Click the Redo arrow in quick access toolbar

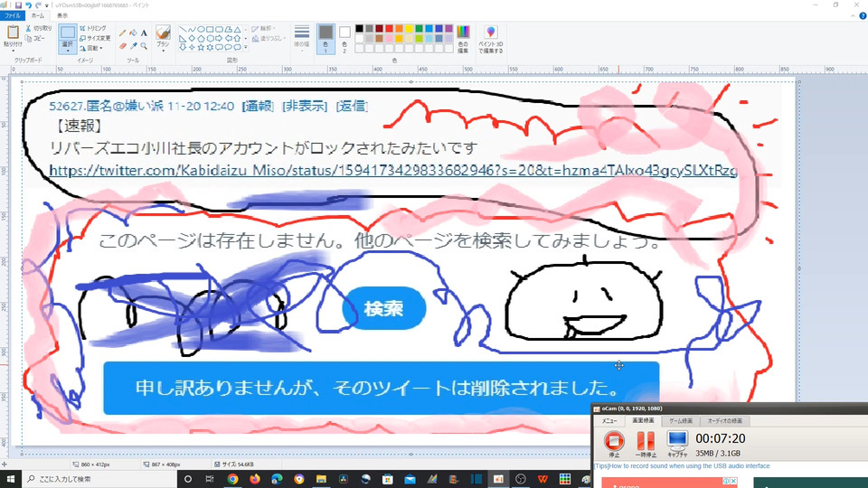coord(38,5)
